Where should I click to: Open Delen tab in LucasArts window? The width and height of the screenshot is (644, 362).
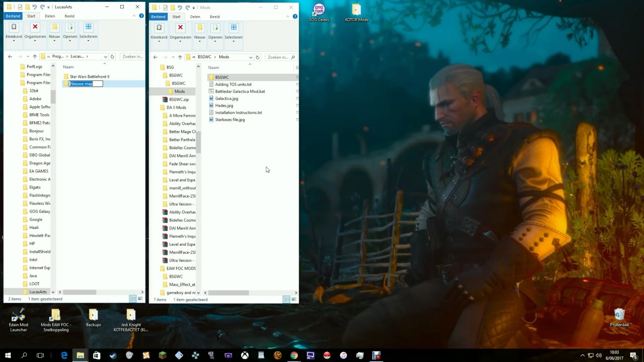pyautogui.click(x=50, y=16)
